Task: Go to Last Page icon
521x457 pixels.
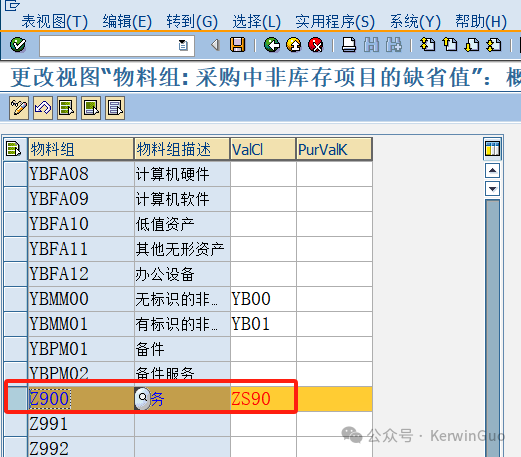Action: coord(494,45)
